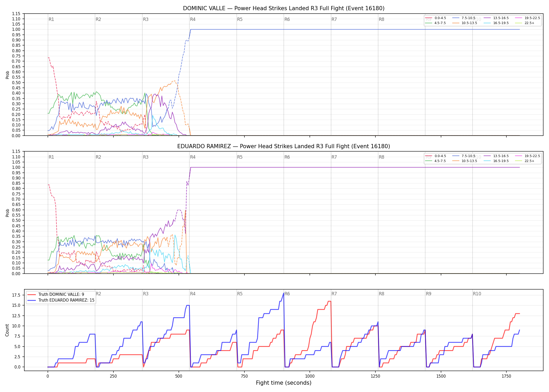Image resolution: width=549 pixels, height=392 pixels.
Task: Click the R6 round marker in Count chart
Action: (x=287, y=294)
